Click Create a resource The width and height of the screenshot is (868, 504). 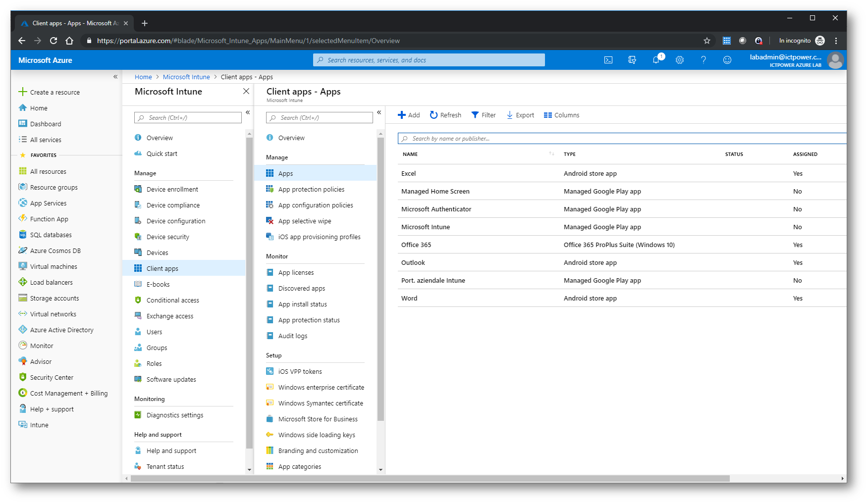pyautogui.click(x=49, y=92)
